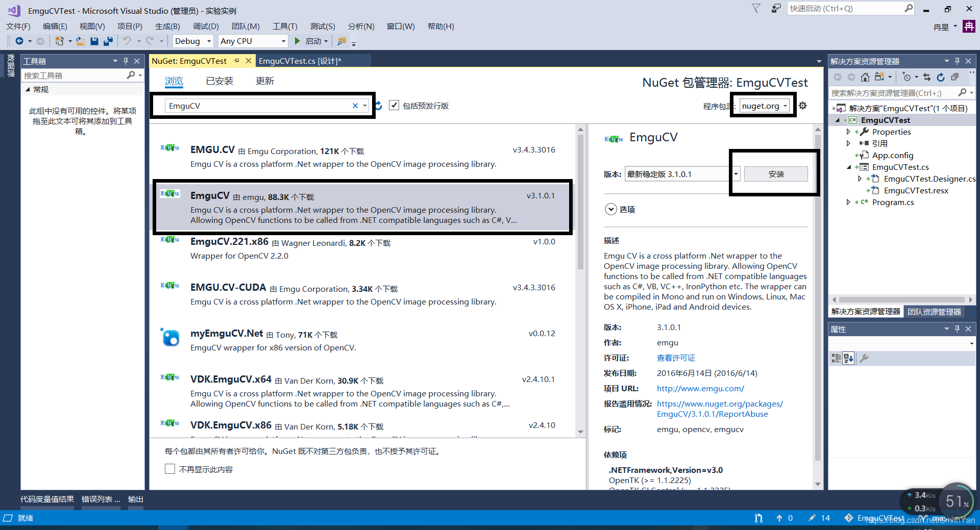Collapse the general group in toolbox

[x=28, y=89]
